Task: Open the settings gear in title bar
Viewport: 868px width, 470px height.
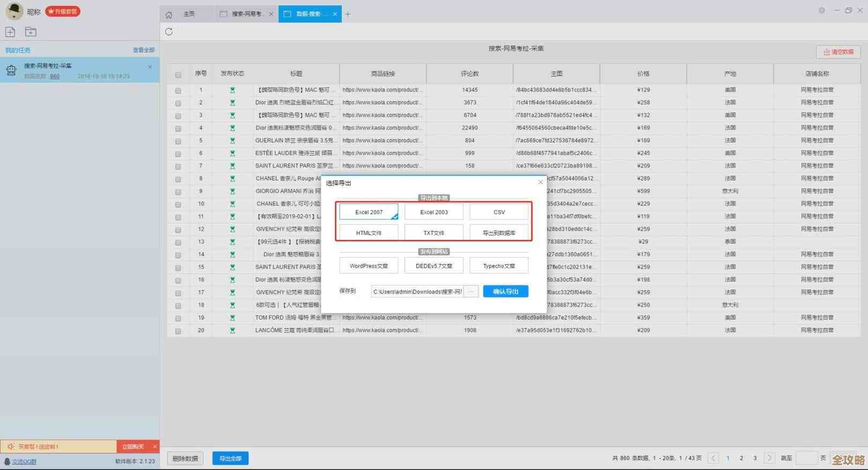Action: point(821,10)
